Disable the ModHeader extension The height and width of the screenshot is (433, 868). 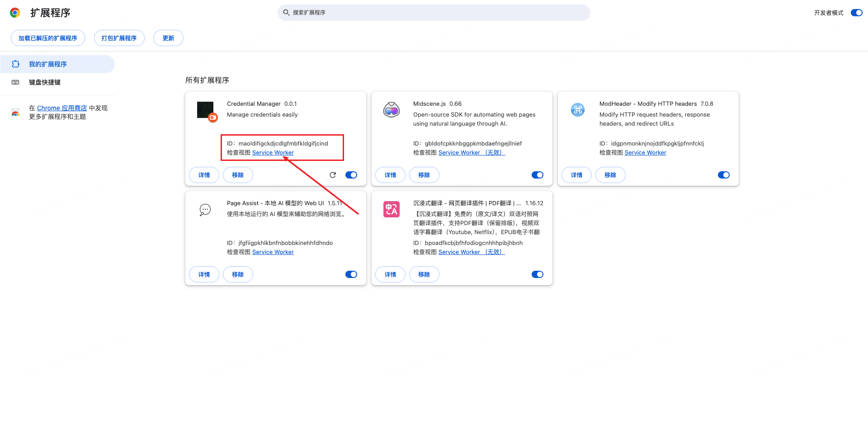coord(724,175)
